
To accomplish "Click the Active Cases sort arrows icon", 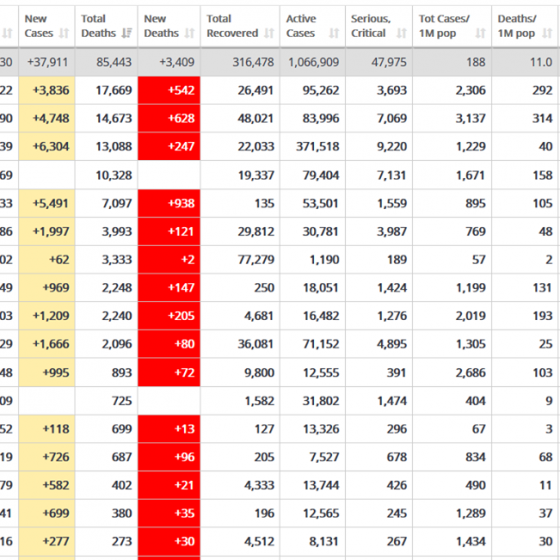I will tap(334, 33).
